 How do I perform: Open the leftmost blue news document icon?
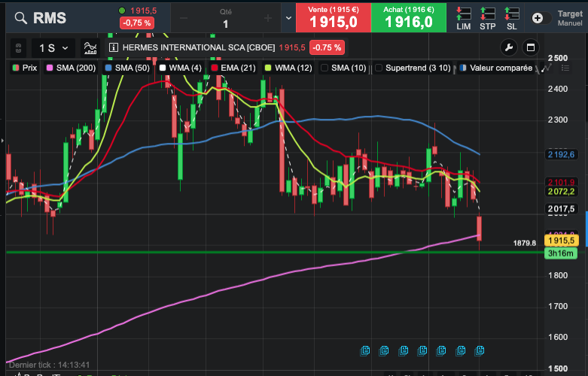point(365,350)
